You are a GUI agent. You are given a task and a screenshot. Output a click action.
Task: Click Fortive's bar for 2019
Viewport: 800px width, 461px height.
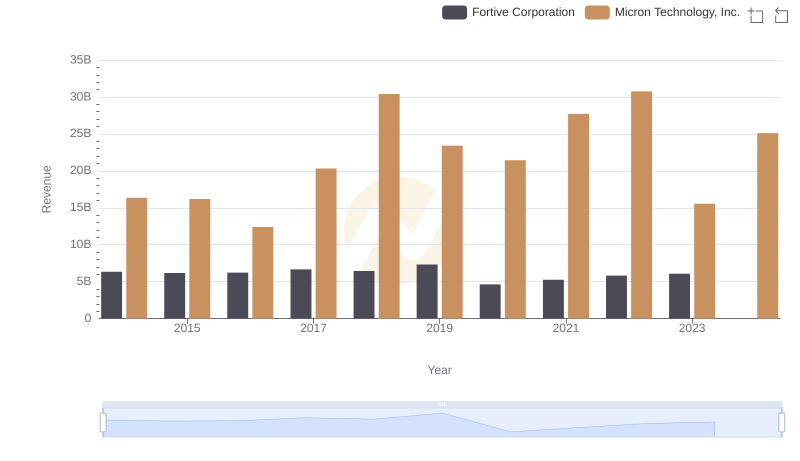click(x=427, y=291)
